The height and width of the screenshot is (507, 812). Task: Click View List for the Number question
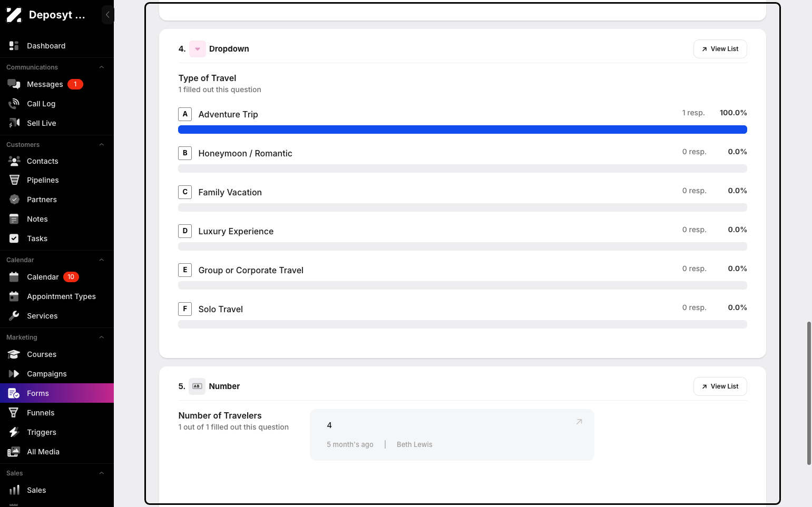720,386
